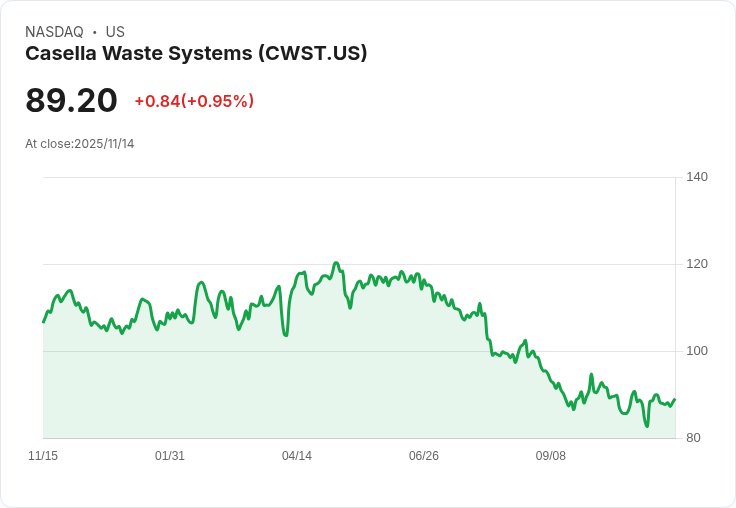
Task: Click the chart's highest peak above 120
Action: (336, 263)
